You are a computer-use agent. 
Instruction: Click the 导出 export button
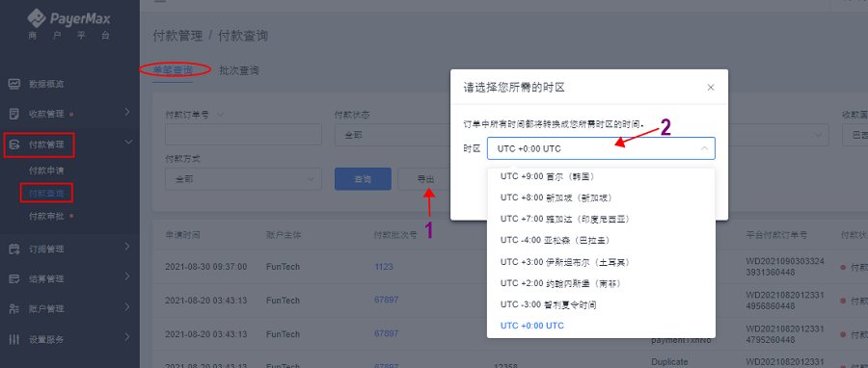[425, 179]
